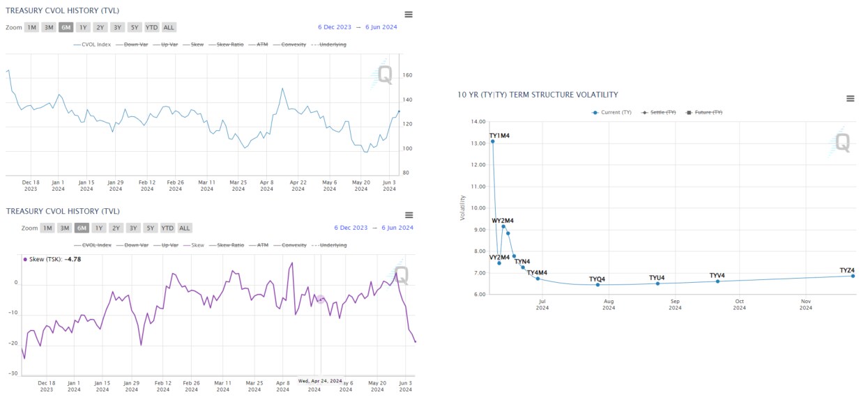Screen dimensions: 868x397
Task: Open the hamburger menu of the term structure chart
Action: pos(850,99)
